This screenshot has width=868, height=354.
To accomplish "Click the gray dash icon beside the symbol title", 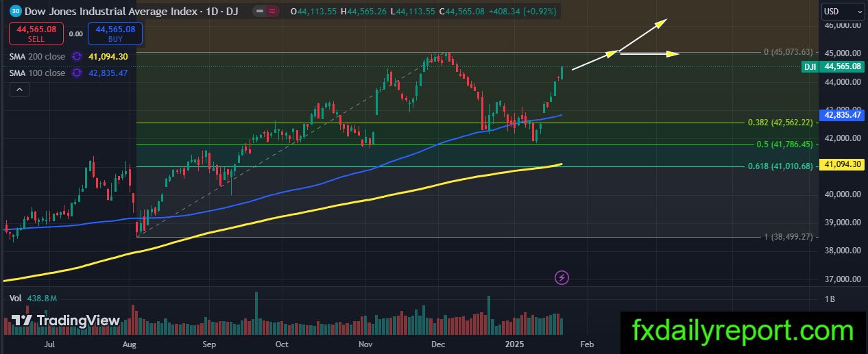I will [259, 12].
